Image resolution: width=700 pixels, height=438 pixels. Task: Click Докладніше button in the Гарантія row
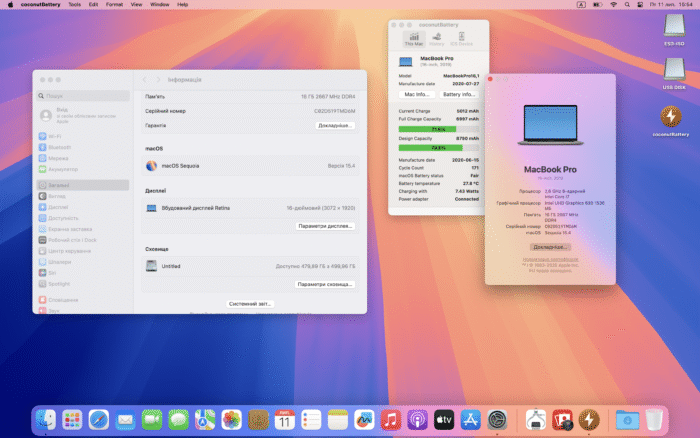pyautogui.click(x=335, y=125)
